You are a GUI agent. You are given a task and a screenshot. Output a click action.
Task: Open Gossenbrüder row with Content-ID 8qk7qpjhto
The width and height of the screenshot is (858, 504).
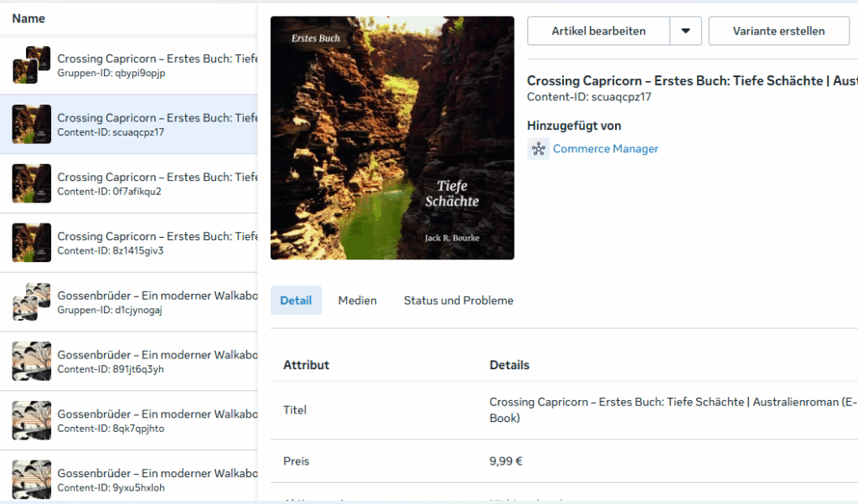[128, 420]
